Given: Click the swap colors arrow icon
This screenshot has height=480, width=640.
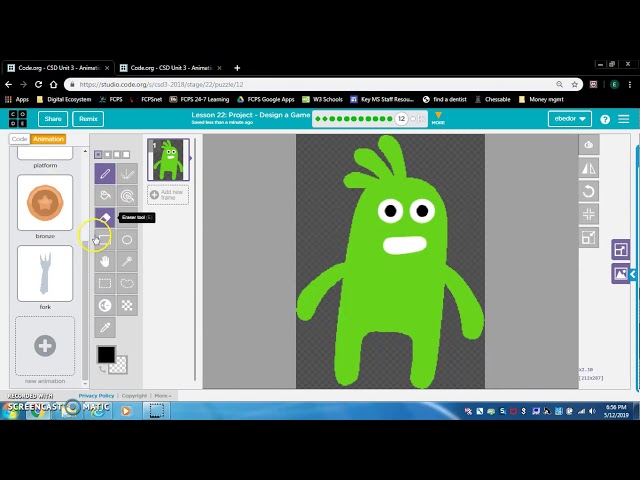Looking at the screenshot, I should coord(102,369).
